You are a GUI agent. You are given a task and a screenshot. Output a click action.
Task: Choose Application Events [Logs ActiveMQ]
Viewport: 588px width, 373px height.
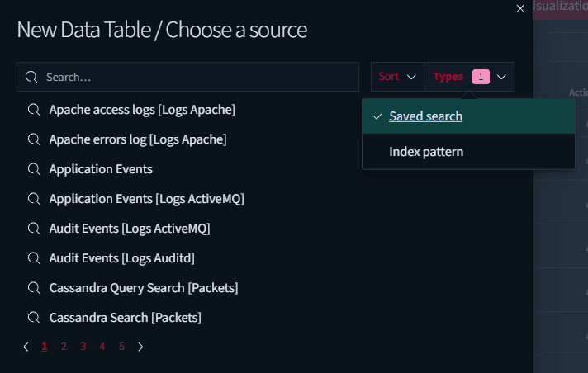147,199
